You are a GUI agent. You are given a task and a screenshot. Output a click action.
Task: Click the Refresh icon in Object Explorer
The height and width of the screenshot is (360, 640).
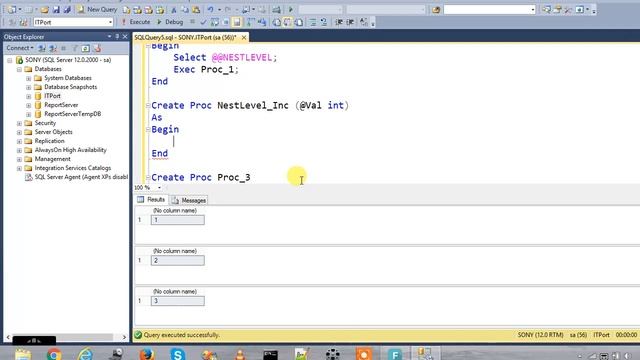[x=85, y=49]
